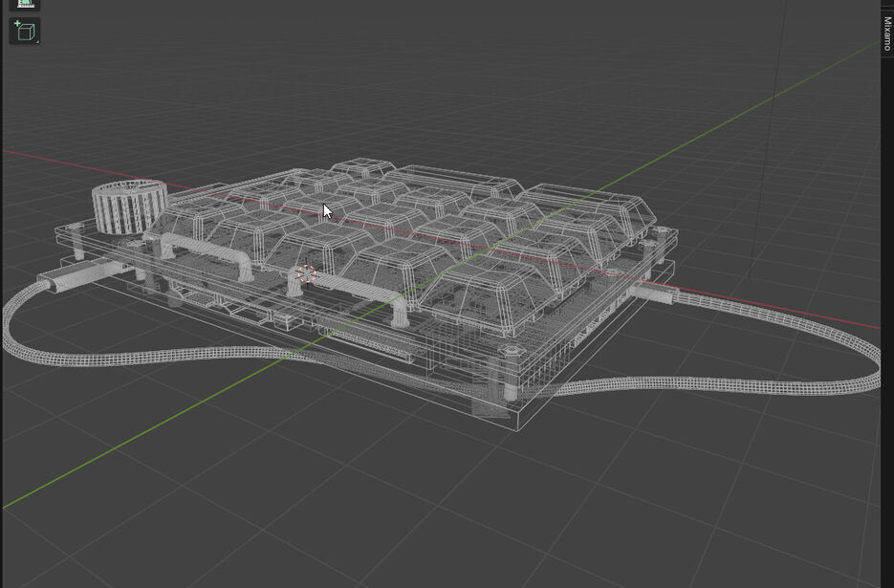Select the rotary knob object in viewport
The width and height of the screenshot is (894, 588).
[130, 207]
